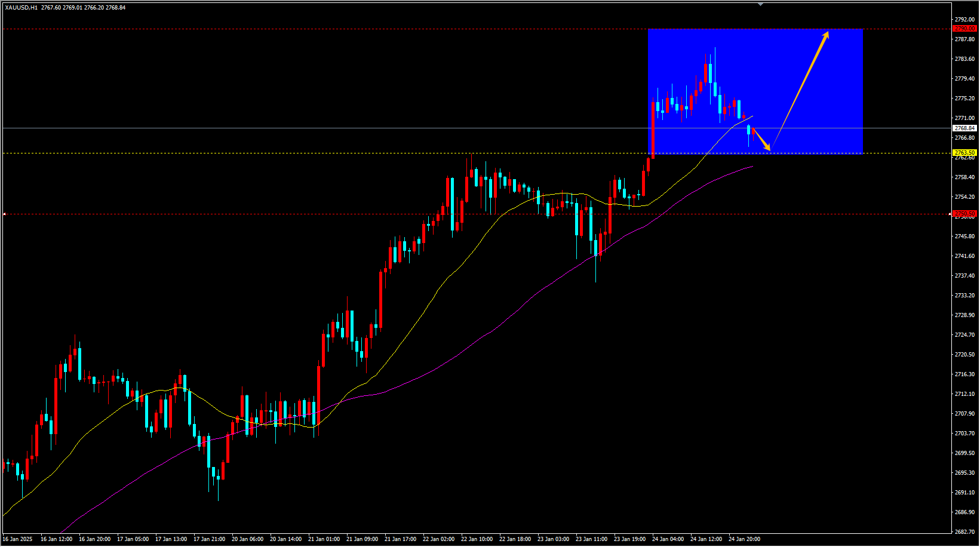Viewport: 980px width, 547px height.
Task: Click the chart shift triangle marker at top
Action: point(760,4)
